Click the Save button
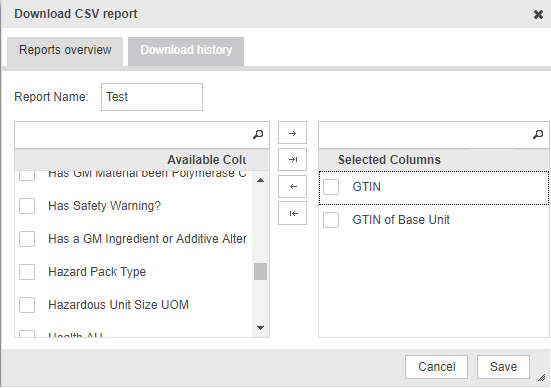The height and width of the screenshot is (388, 551). click(503, 367)
